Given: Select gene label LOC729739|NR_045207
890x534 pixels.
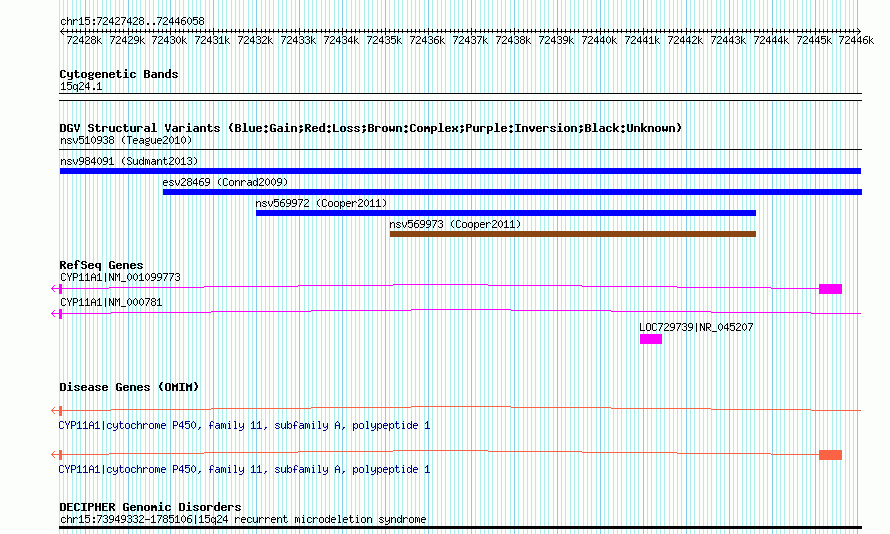Looking at the screenshot, I should click(696, 327).
